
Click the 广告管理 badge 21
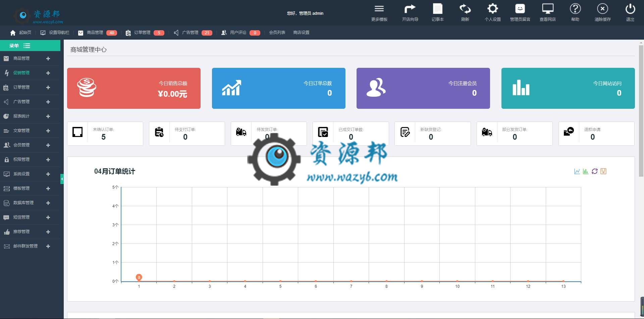(x=207, y=33)
